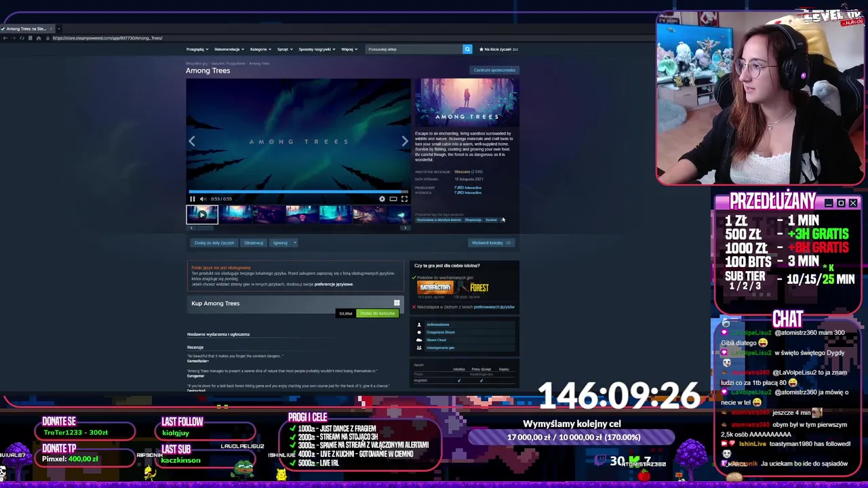868x488 pixels.
Task: Select the second screenshot thumbnail
Action: point(235,215)
